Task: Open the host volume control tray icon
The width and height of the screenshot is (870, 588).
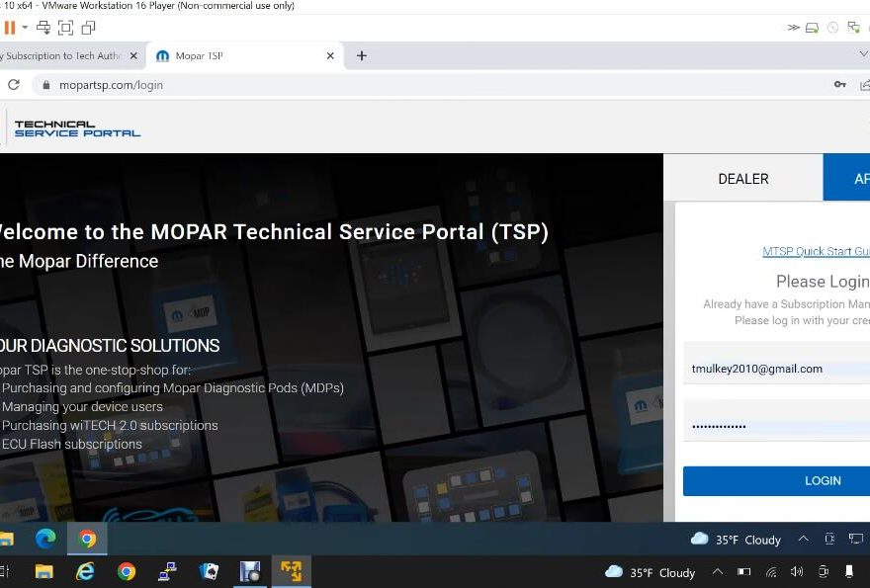Action: coord(797,571)
